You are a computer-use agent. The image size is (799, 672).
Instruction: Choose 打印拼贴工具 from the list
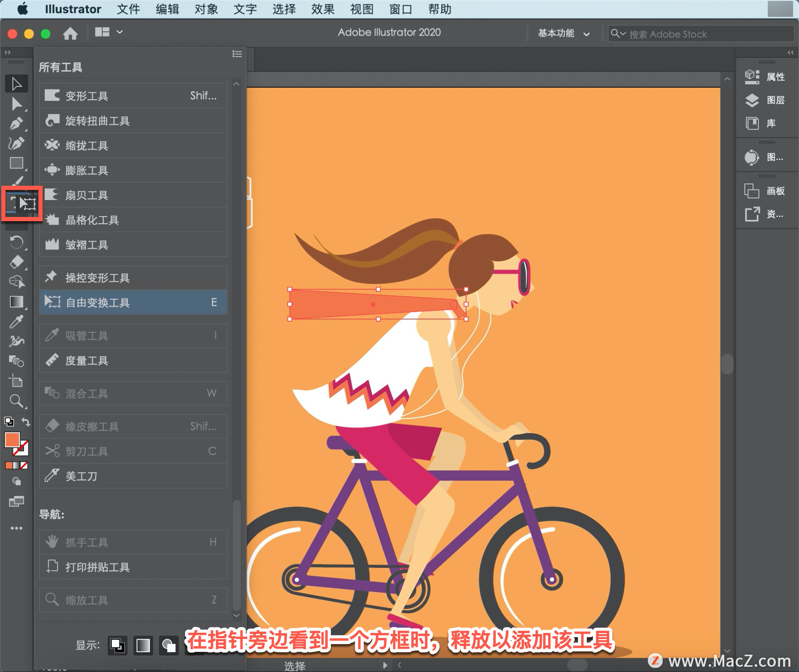[133, 567]
